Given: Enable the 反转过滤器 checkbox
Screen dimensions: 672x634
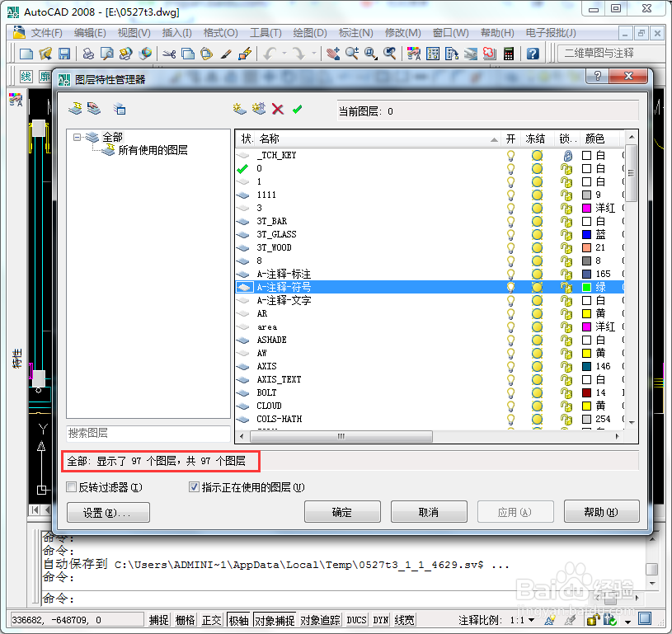Looking at the screenshot, I should click(71, 486).
